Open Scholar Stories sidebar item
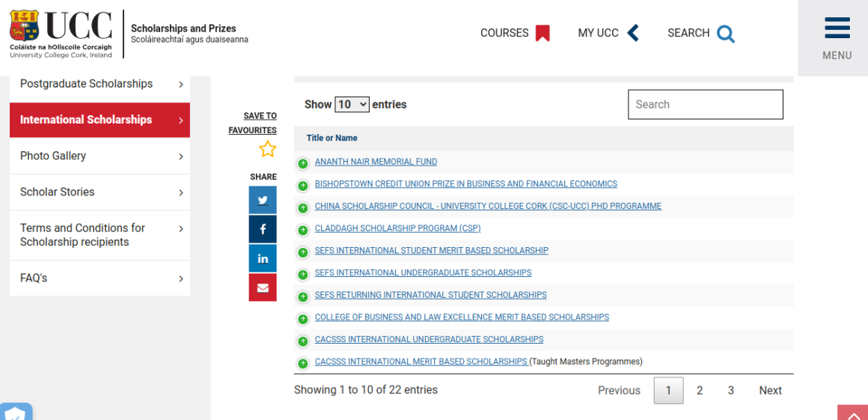The height and width of the screenshot is (420, 868). [x=100, y=192]
